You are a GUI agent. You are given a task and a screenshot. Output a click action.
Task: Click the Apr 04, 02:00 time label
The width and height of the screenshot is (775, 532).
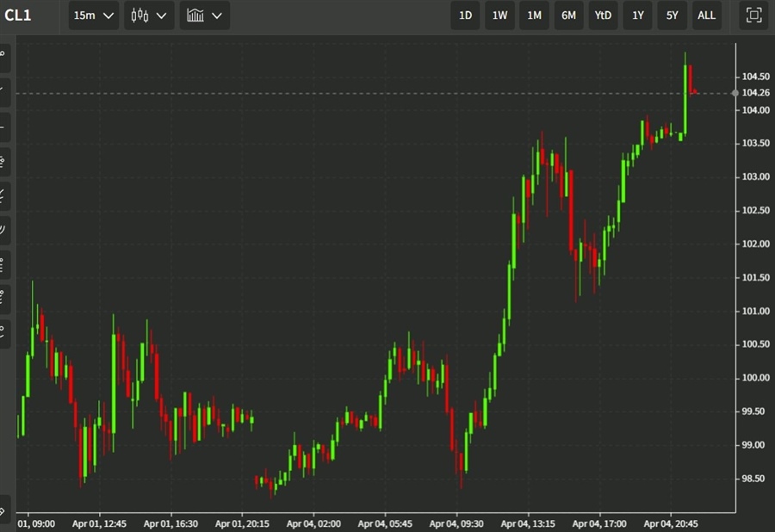(x=313, y=523)
